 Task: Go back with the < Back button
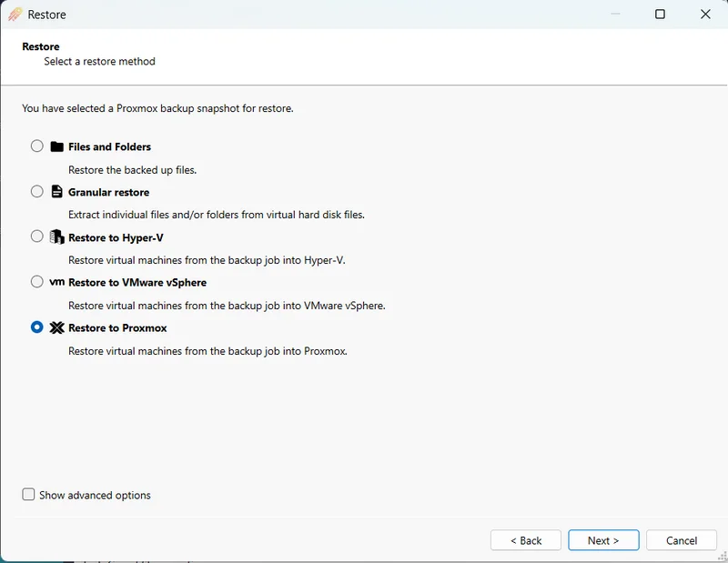(x=525, y=540)
